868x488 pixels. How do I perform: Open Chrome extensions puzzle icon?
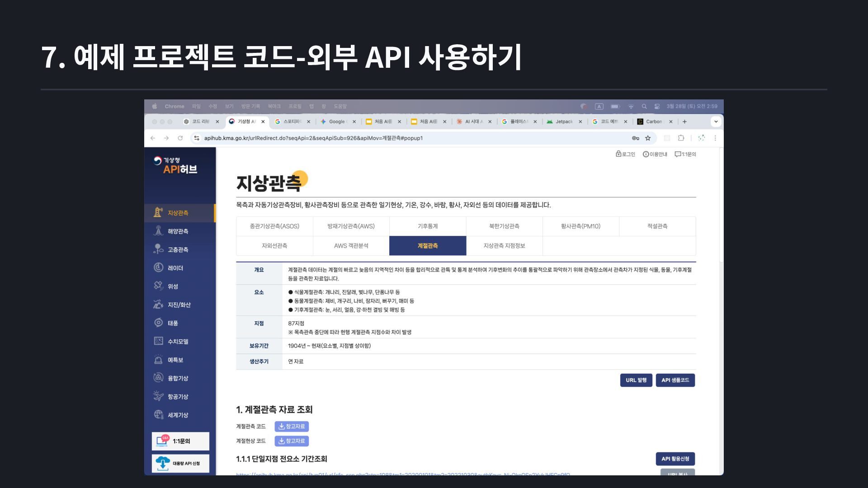681,138
